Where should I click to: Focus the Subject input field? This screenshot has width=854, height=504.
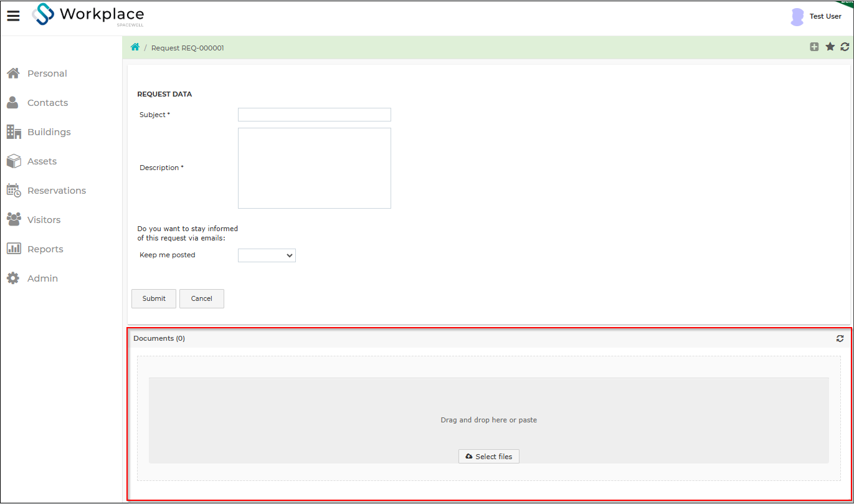(x=315, y=115)
